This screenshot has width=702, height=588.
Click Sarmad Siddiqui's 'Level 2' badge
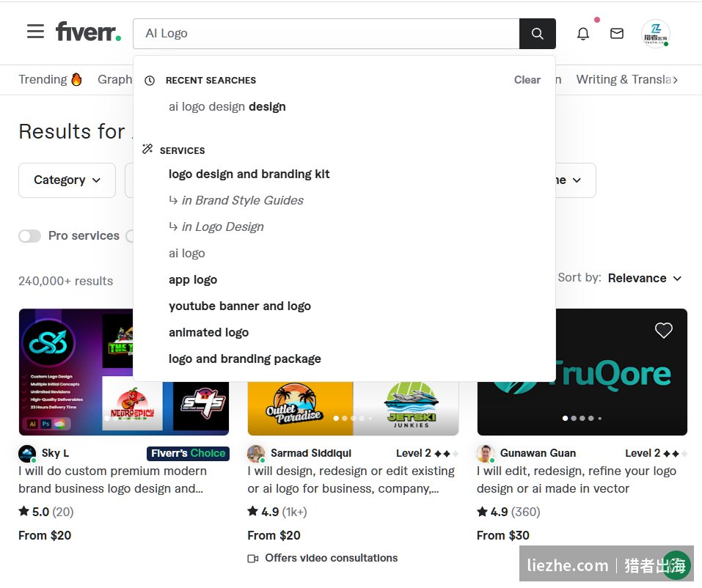427,453
